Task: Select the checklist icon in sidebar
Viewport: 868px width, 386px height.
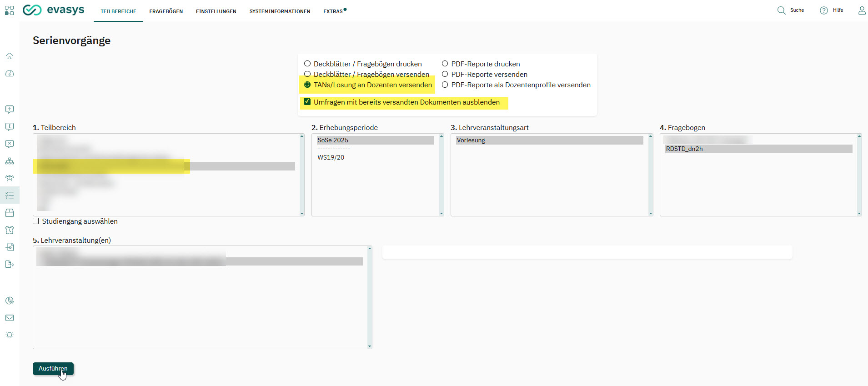Action: (10, 196)
